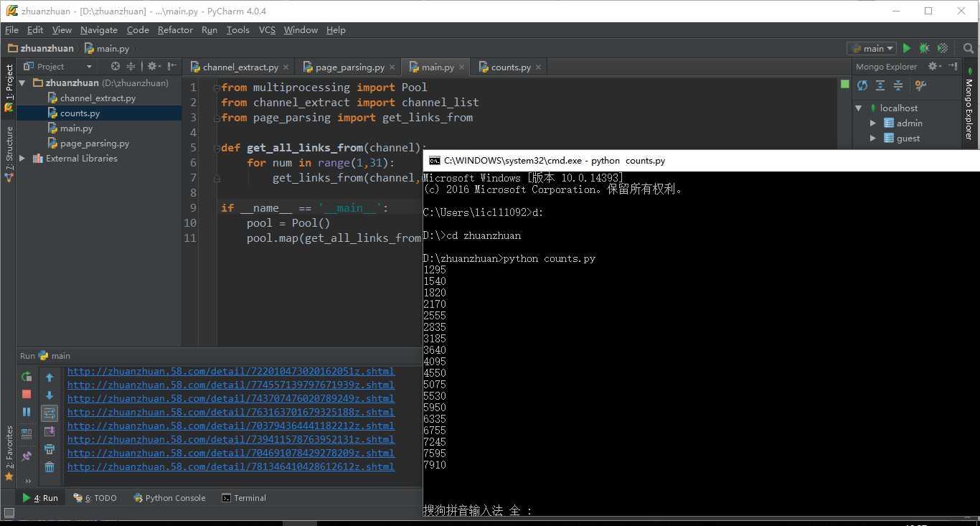Switch to page_parsing.py editor tab
The height and width of the screenshot is (526, 980).
point(349,67)
